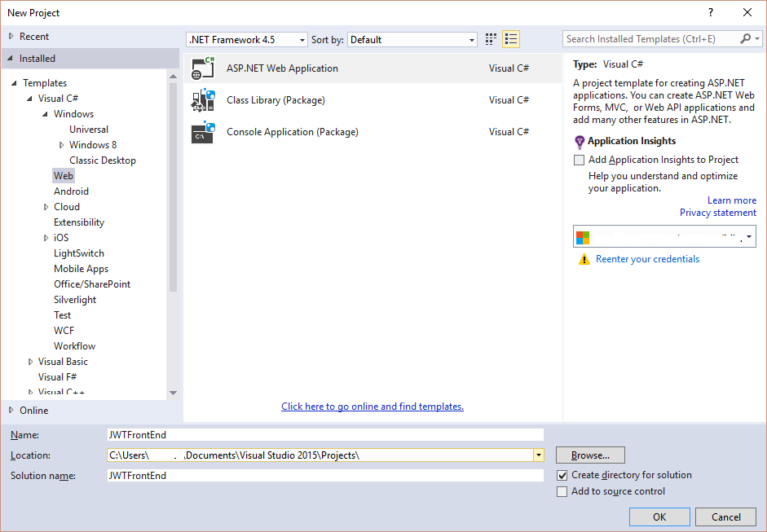This screenshot has width=767, height=532.
Task: Enable Add to source control
Action: point(562,491)
